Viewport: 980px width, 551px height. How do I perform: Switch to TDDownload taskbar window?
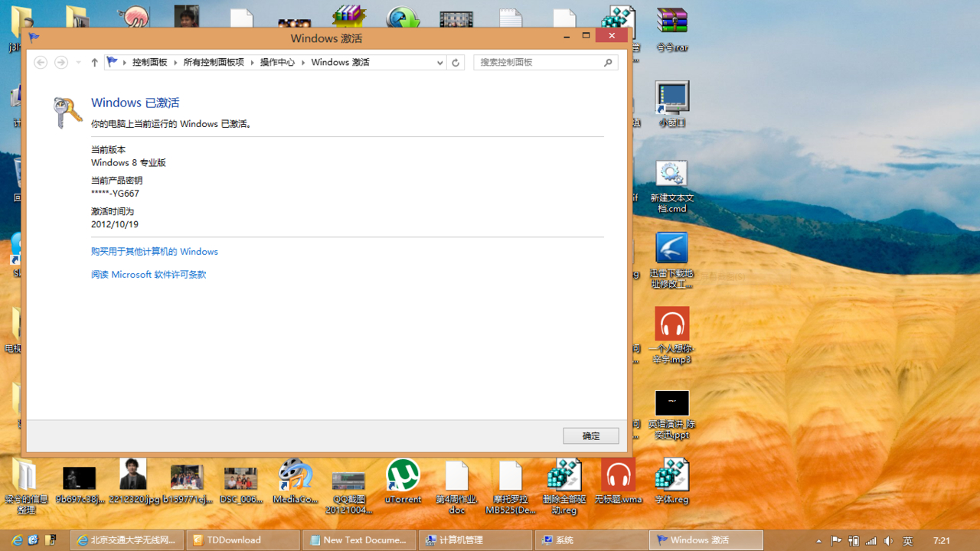(x=243, y=540)
